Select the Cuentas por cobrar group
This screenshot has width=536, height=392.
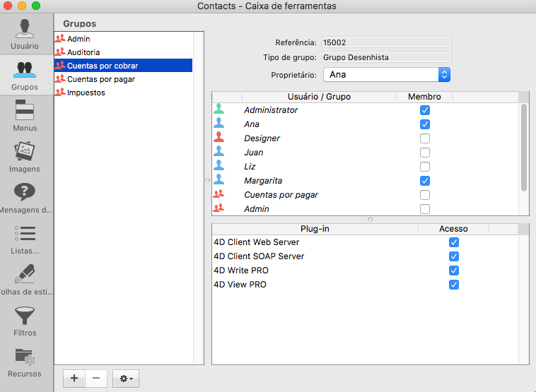click(124, 66)
